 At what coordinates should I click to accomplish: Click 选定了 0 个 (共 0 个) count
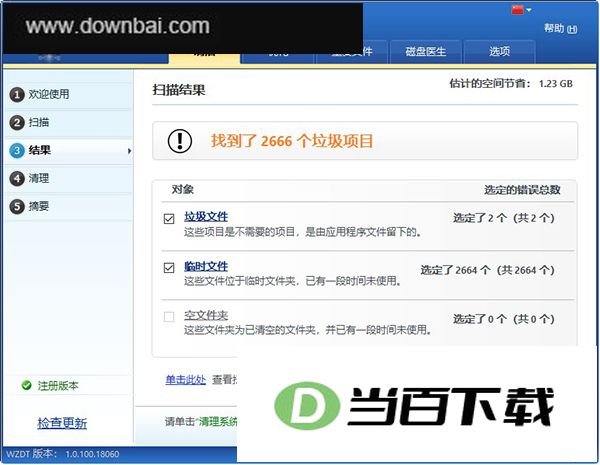pos(504,319)
